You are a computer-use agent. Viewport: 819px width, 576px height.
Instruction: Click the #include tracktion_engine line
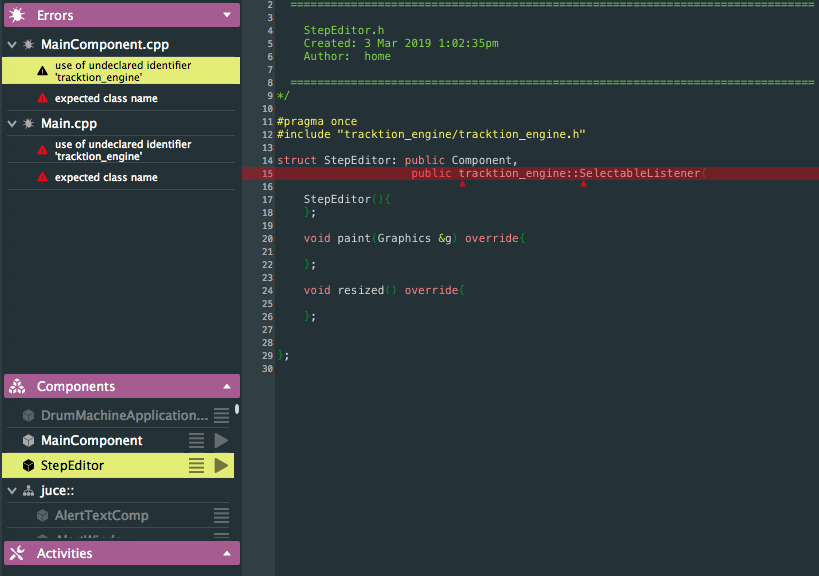[x=431, y=134]
